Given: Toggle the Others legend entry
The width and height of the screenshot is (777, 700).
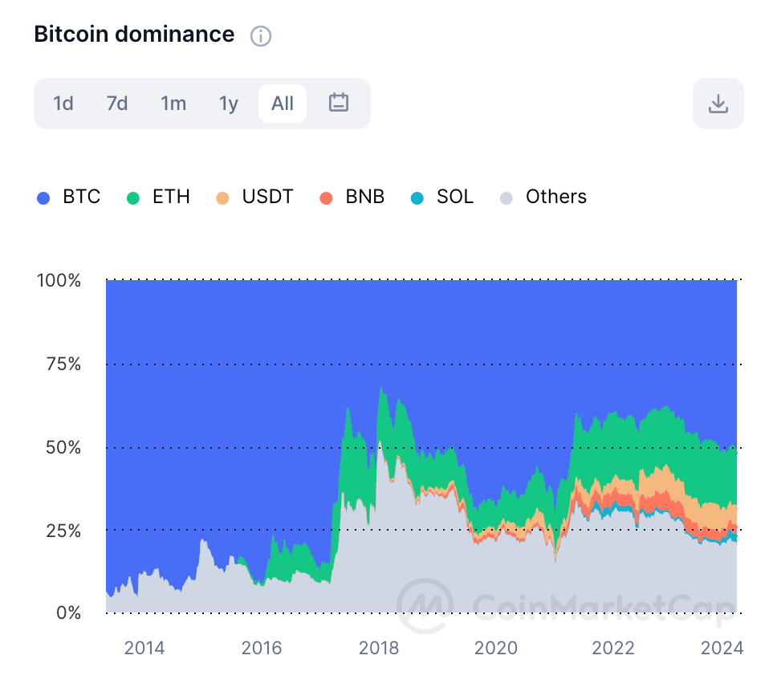Looking at the screenshot, I should (555, 197).
